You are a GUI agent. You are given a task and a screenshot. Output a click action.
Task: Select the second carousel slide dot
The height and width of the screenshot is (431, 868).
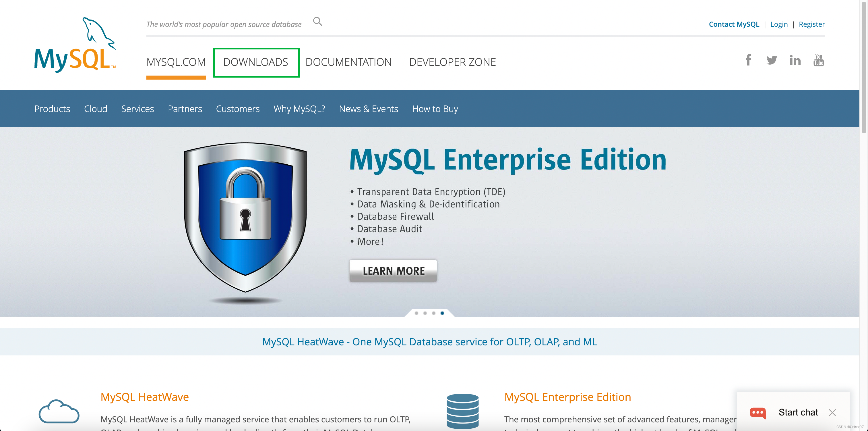(425, 313)
